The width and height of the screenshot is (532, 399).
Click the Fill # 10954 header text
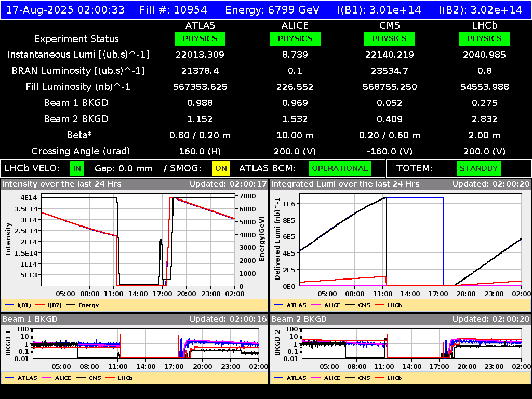coord(173,9)
